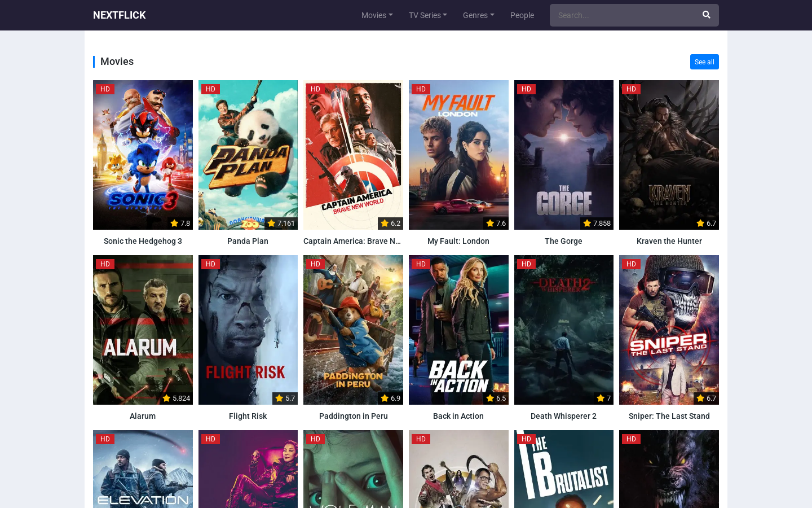Open the TV Series dropdown menu
The image size is (812, 508).
click(x=427, y=15)
